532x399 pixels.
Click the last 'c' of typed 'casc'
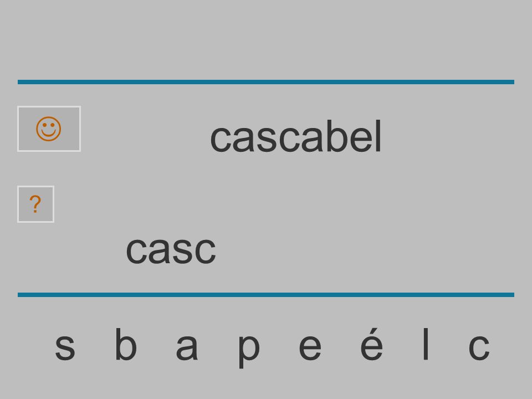(205, 250)
